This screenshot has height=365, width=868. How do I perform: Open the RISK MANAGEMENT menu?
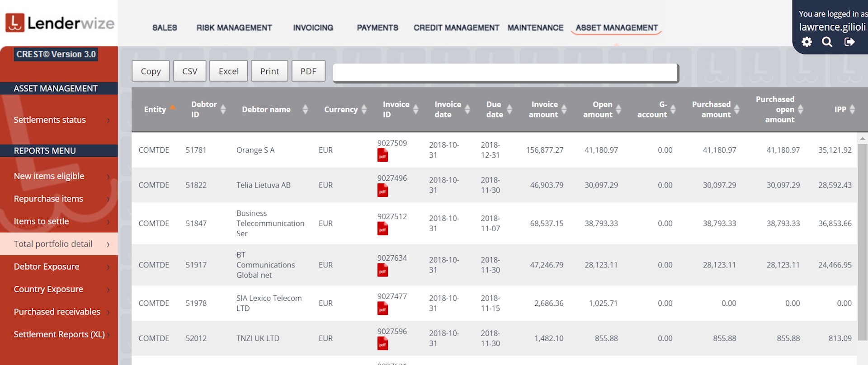point(234,28)
